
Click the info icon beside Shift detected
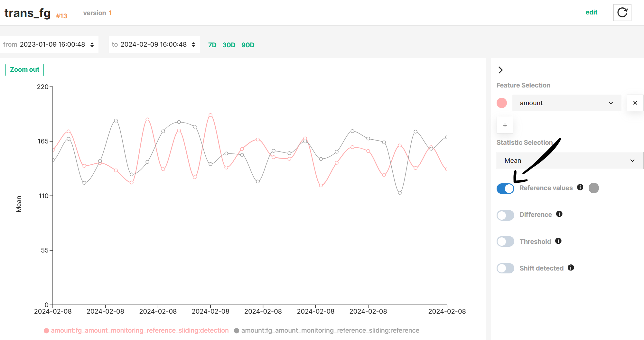[x=571, y=268]
